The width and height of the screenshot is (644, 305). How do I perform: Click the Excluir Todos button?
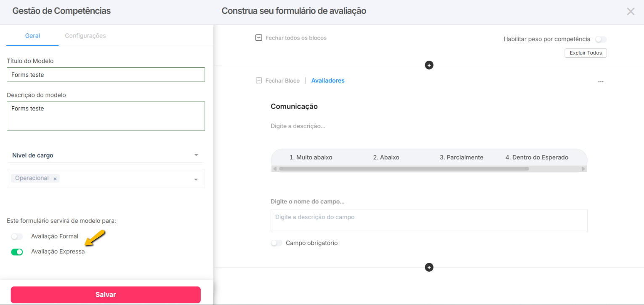coord(585,53)
